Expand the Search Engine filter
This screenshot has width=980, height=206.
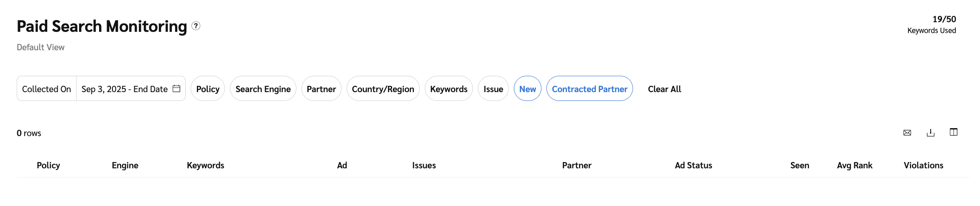[x=263, y=89]
